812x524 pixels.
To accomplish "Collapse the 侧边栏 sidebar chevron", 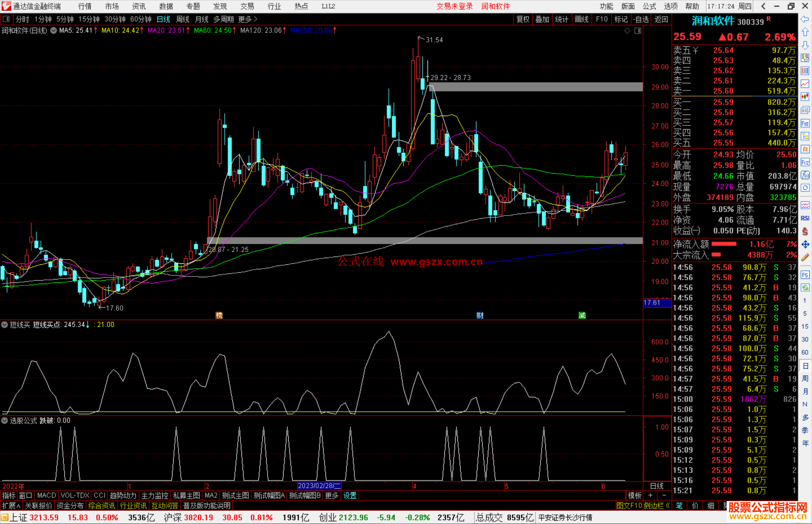I will tap(668, 506).
